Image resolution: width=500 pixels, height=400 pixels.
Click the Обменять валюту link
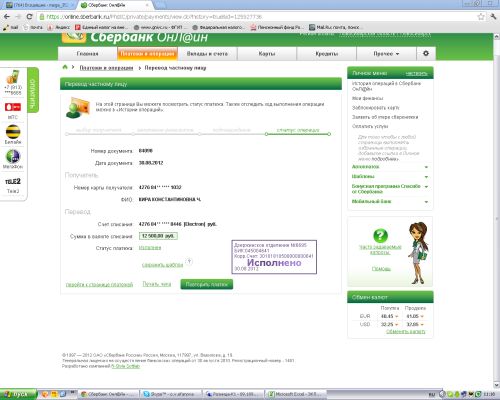(406, 332)
